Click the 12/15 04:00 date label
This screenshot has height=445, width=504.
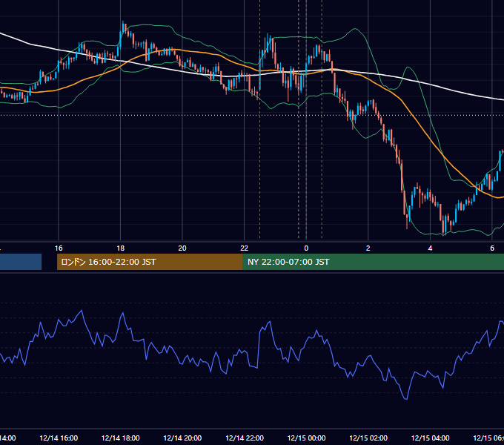coord(431,438)
